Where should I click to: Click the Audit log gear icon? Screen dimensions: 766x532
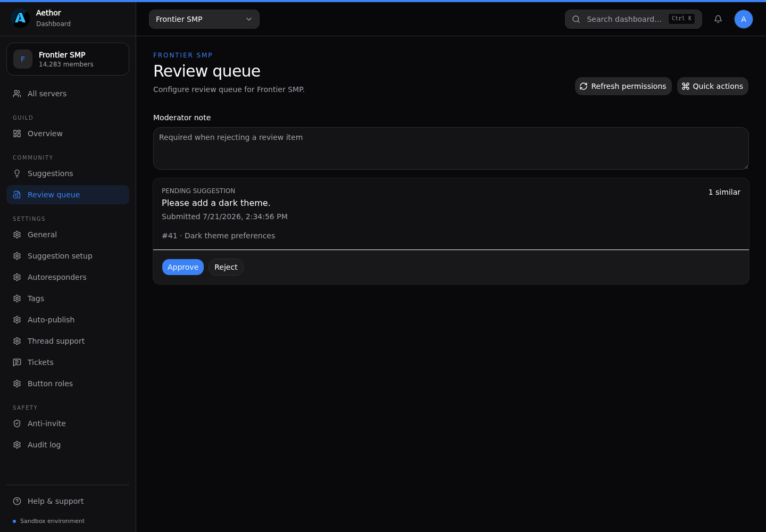click(x=17, y=445)
